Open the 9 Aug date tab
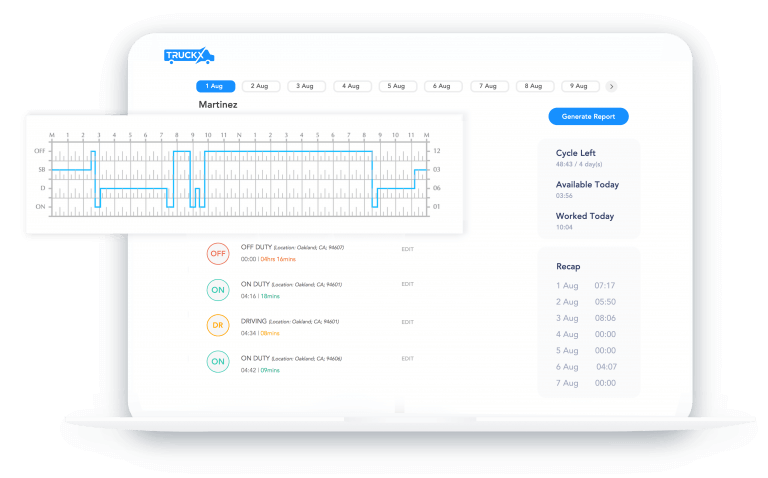The width and height of the screenshot is (768, 478). click(x=580, y=87)
